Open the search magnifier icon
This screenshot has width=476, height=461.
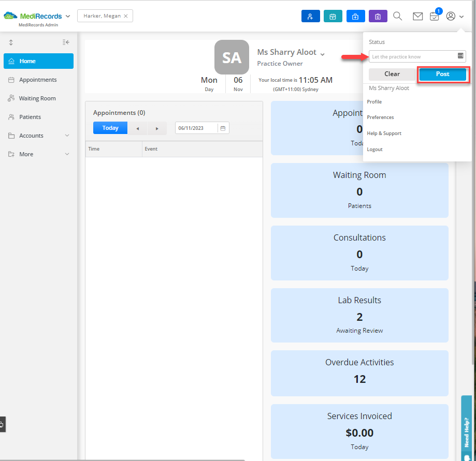397,16
